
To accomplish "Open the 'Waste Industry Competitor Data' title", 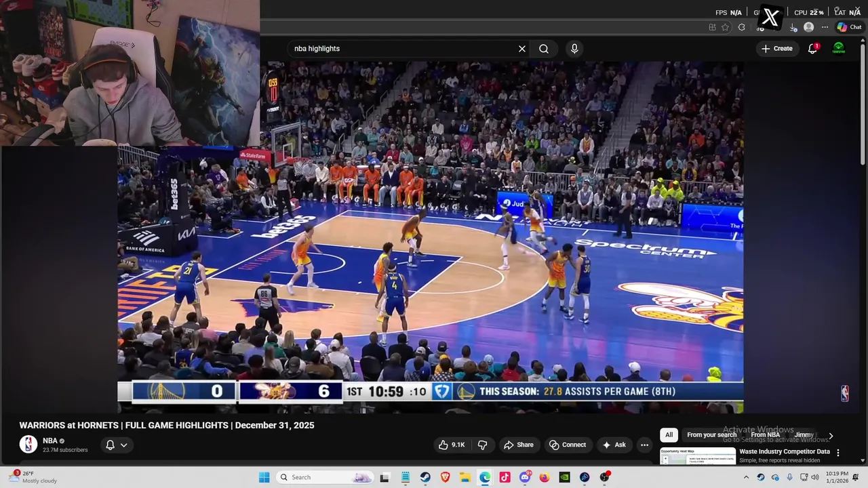I will [785, 451].
